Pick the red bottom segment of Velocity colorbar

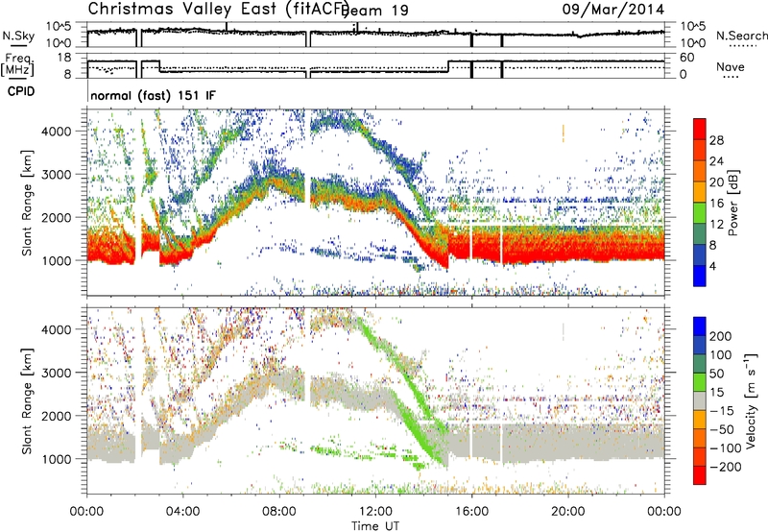tap(700, 475)
